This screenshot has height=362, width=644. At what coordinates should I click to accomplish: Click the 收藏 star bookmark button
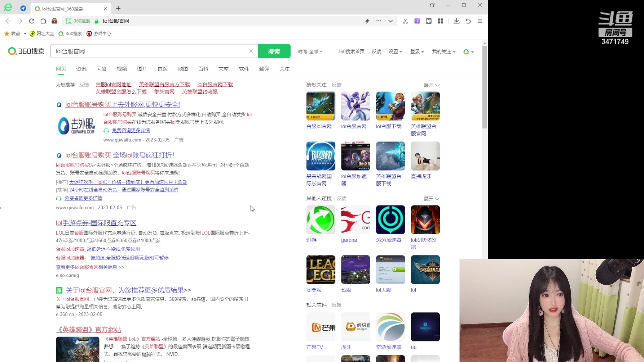[x=12, y=34]
